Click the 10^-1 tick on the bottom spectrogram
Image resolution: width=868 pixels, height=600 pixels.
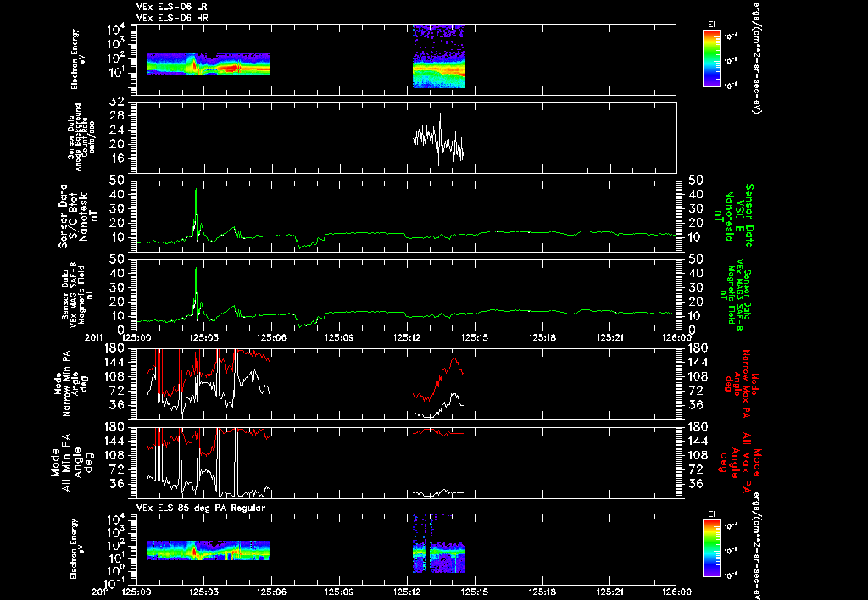[x=114, y=583]
